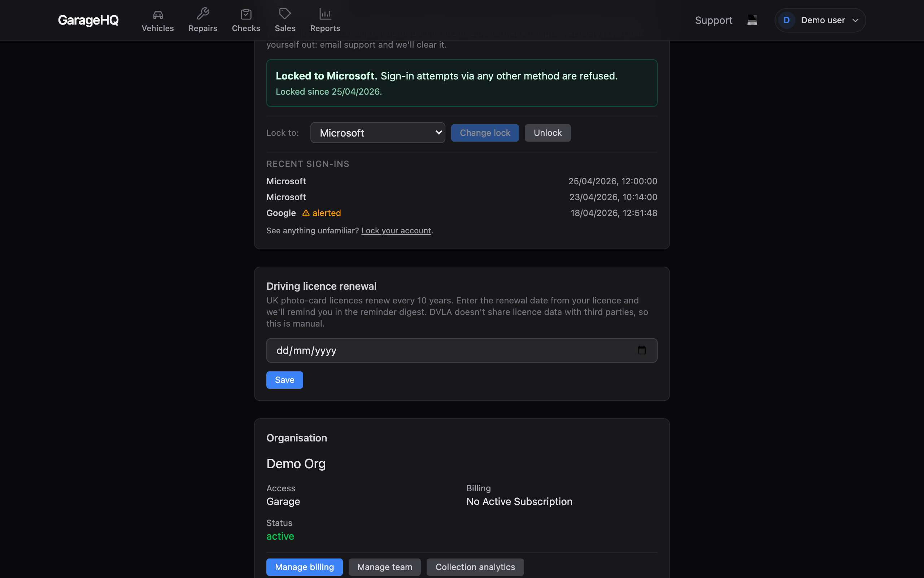The width and height of the screenshot is (924, 578).
Task: Open the Sales tag icon
Action: point(285,14)
